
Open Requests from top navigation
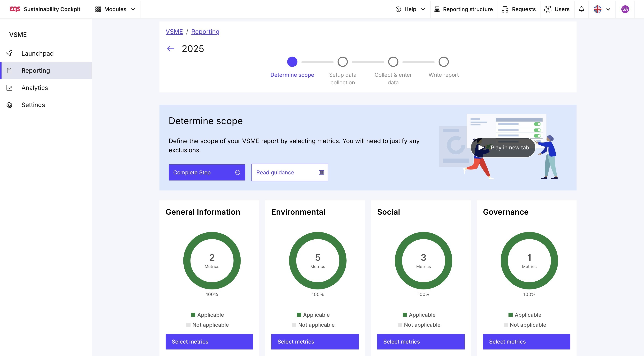click(x=519, y=9)
